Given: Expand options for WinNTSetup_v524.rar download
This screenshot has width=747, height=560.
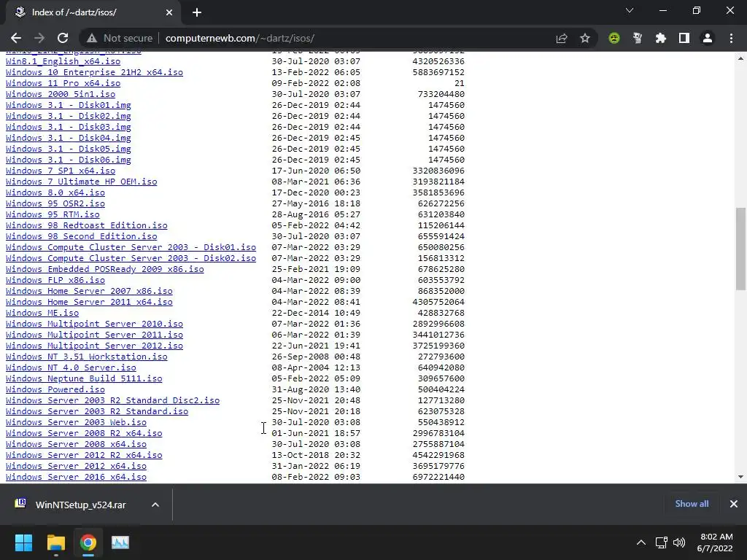Looking at the screenshot, I should tap(155, 505).
